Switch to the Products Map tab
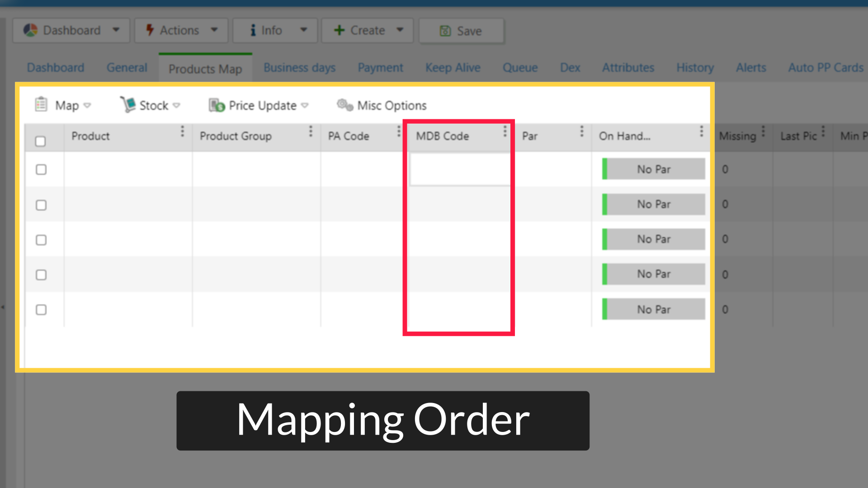868x488 pixels. pos(204,69)
